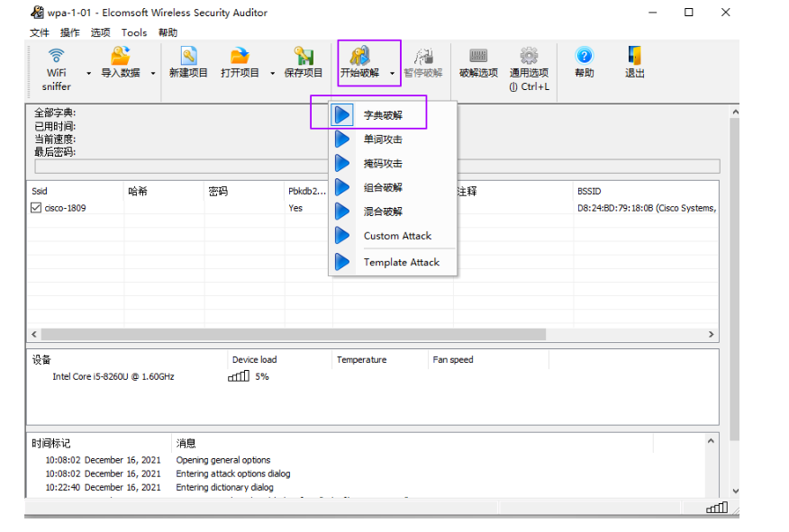789x532 pixels.
Task: Open 破解选项 attack options
Action: point(478,62)
